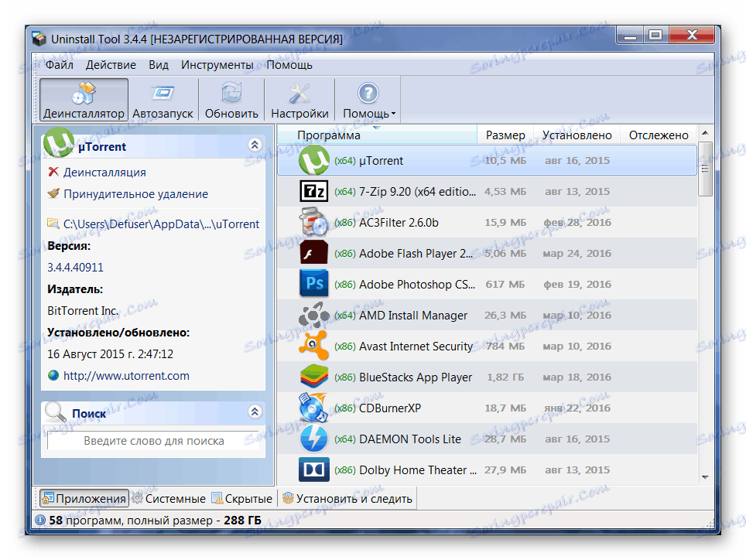Select the AC3Filter icon in program list
The width and height of the screenshot is (746, 560).
click(x=314, y=223)
